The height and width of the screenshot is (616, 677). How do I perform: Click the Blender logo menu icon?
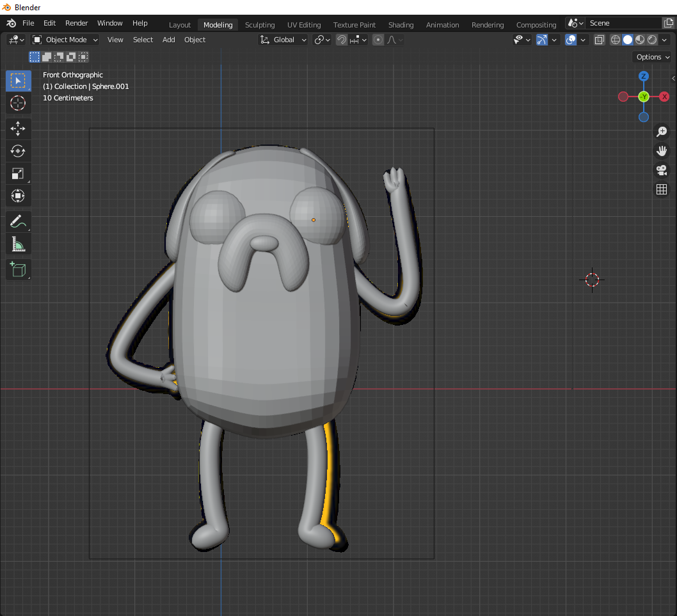coord(12,23)
